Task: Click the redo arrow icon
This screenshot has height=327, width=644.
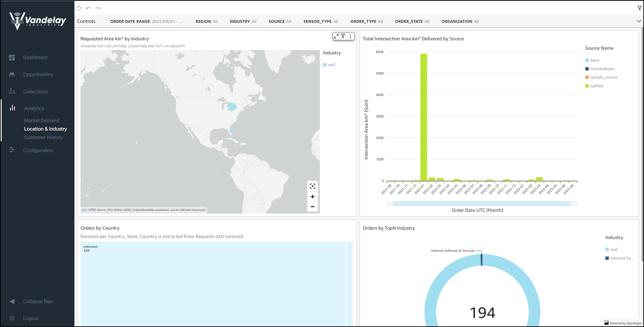Action: [x=98, y=8]
